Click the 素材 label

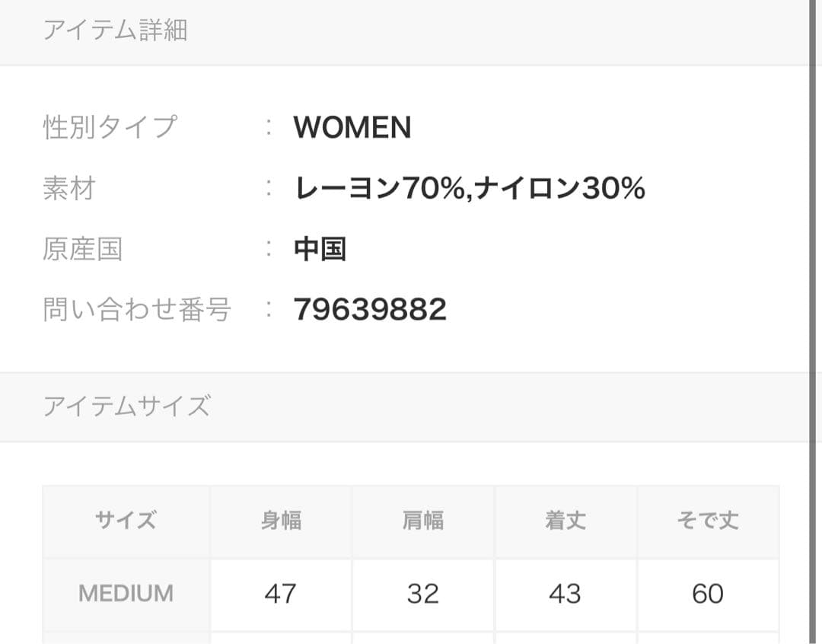coord(69,188)
